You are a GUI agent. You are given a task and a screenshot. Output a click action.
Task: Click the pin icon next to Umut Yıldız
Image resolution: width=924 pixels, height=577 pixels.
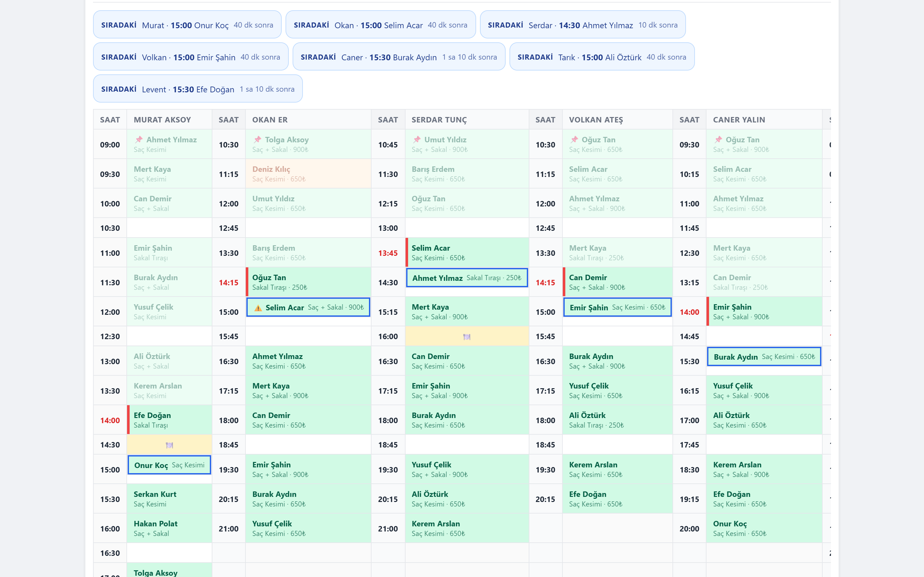coord(417,140)
